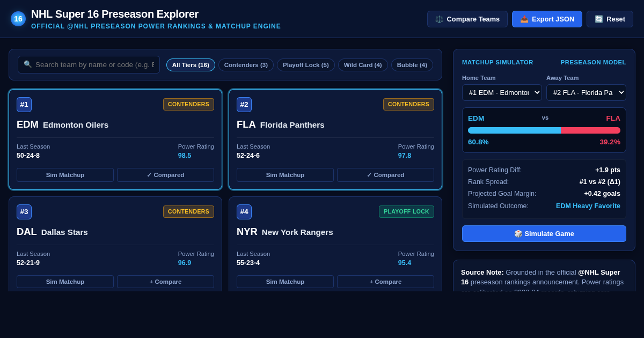Untoggle Compared on Florida Panthers card
Screen dimensions: 644x338
coord(385,175)
